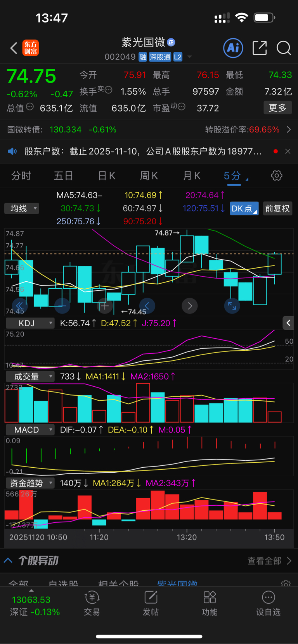Tap 股东户数 announcement text
Viewport: 298px width, 644px height.
[x=143, y=151]
